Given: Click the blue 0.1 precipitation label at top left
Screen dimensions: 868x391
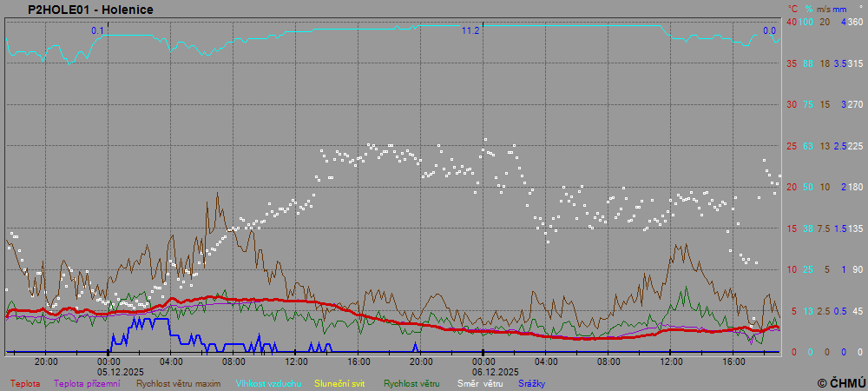Looking at the screenshot, I should [98, 30].
